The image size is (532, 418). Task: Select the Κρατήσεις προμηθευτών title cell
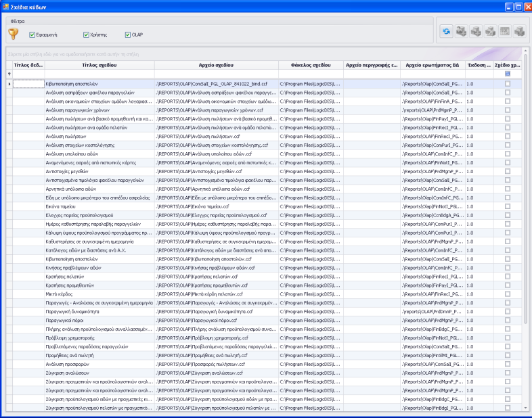[99, 285]
